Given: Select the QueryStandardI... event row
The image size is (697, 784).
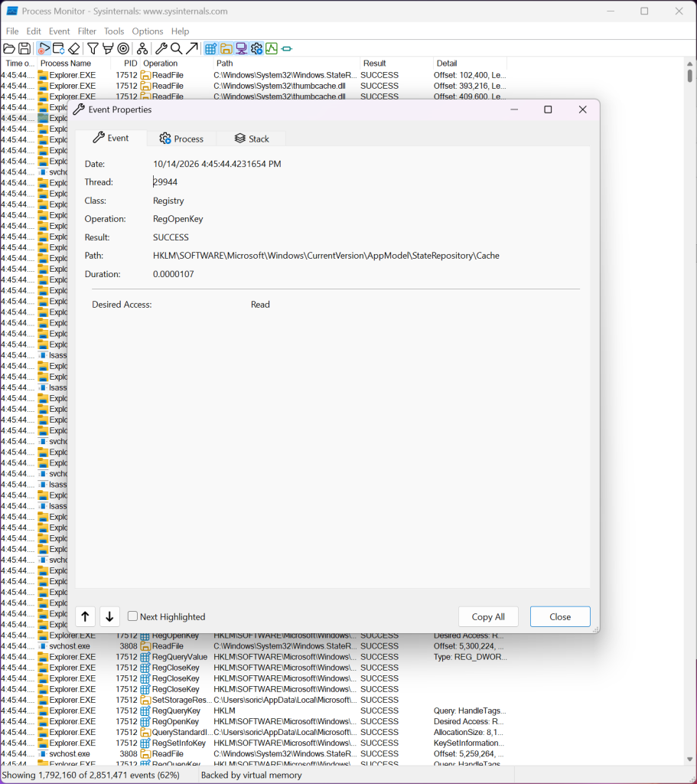Looking at the screenshot, I should pyautogui.click(x=254, y=732).
